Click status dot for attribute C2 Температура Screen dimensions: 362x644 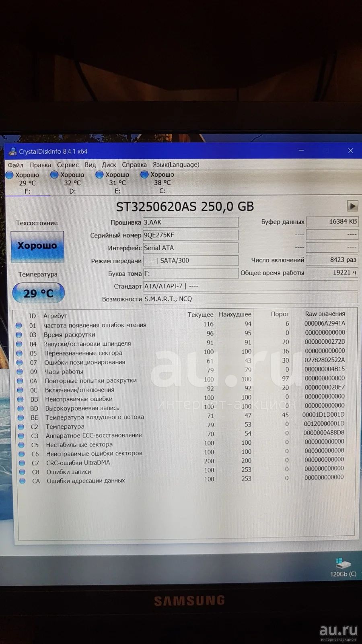click(x=21, y=427)
